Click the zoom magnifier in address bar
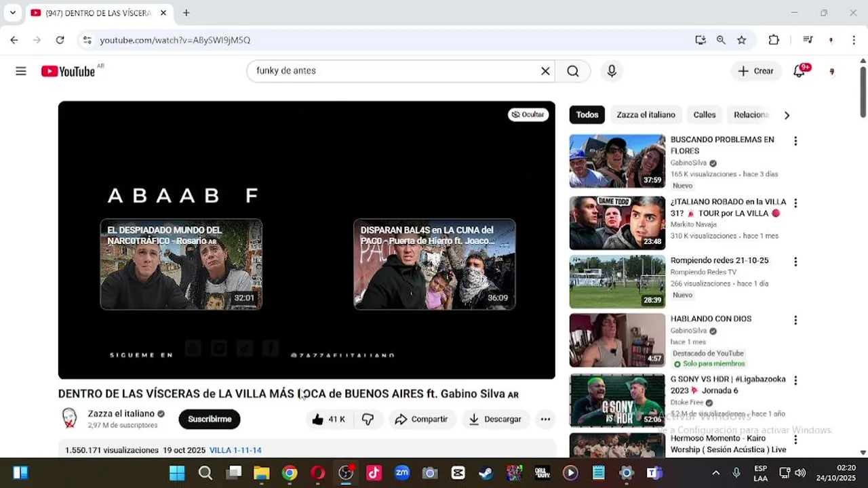Viewport: 868px width, 488px height. point(721,40)
